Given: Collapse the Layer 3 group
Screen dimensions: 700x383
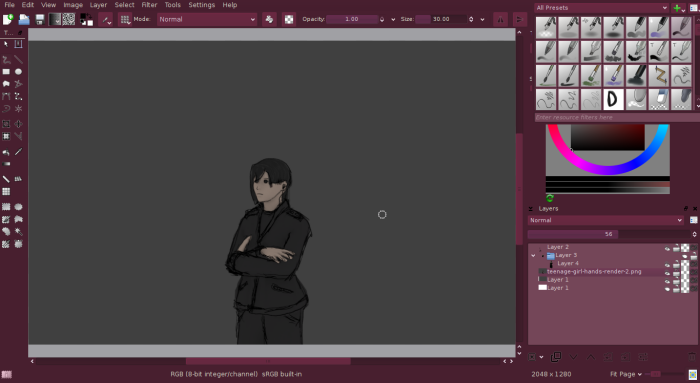Looking at the screenshot, I should coord(533,256).
